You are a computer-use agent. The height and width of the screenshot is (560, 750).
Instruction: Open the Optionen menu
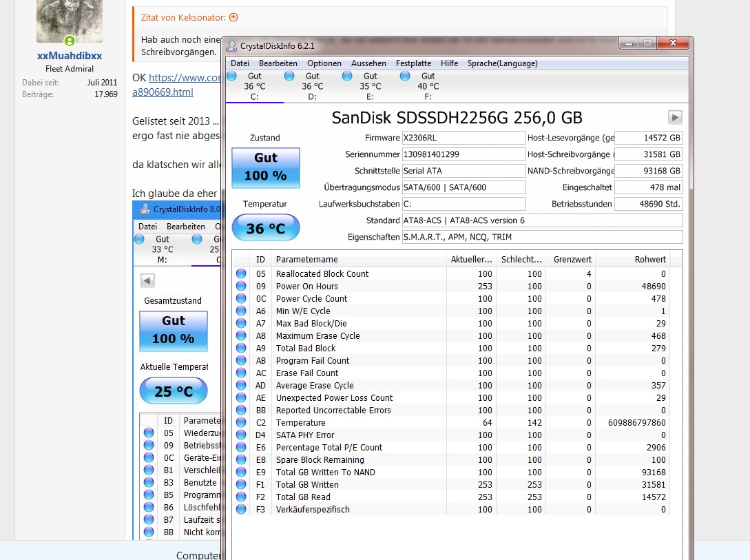click(324, 63)
